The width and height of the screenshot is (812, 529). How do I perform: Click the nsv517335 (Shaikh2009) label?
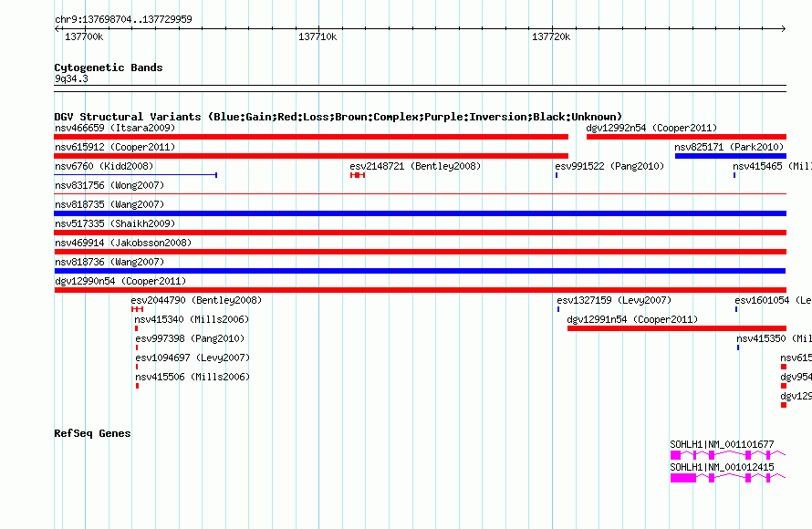115,223
